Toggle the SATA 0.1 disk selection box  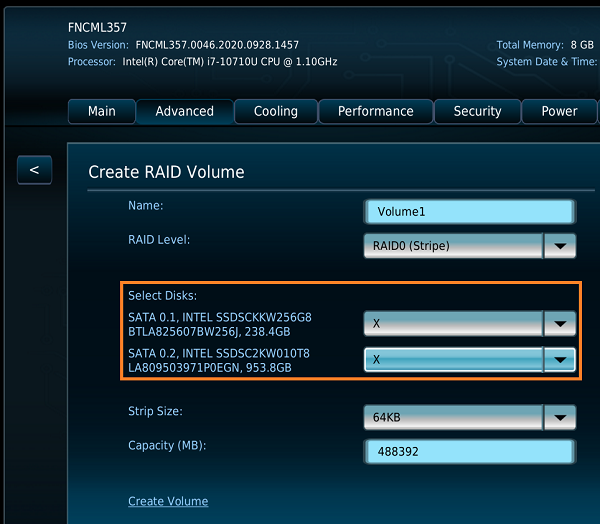(x=453, y=323)
